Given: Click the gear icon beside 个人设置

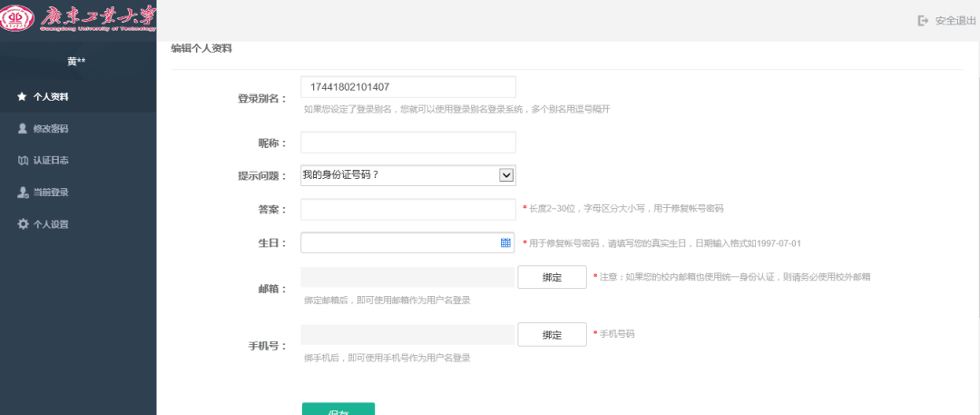Looking at the screenshot, I should pyautogui.click(x=23, y=224).
